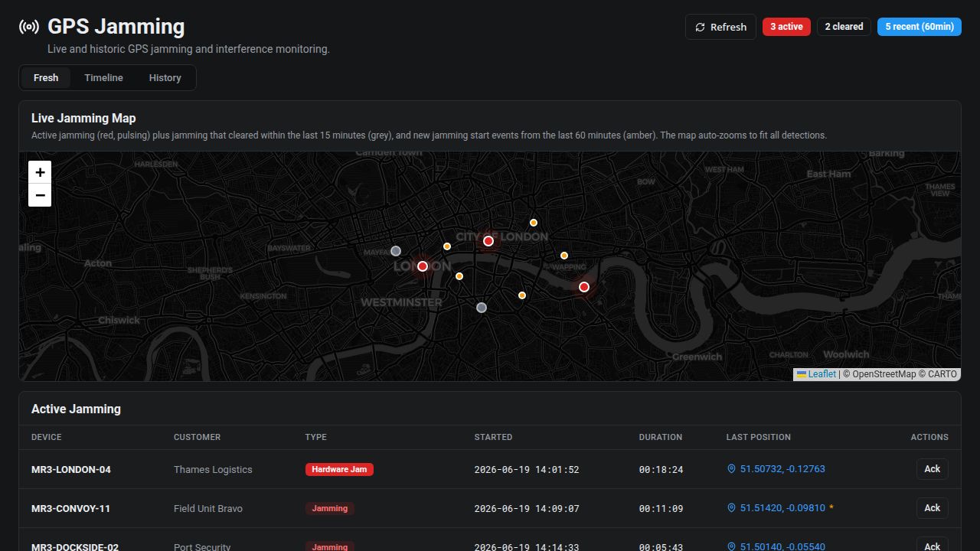Click the blue '5 recent (60min)' badge
This screenshot has width=980, height=551.
pyautogui.click(x=920, y=27)
